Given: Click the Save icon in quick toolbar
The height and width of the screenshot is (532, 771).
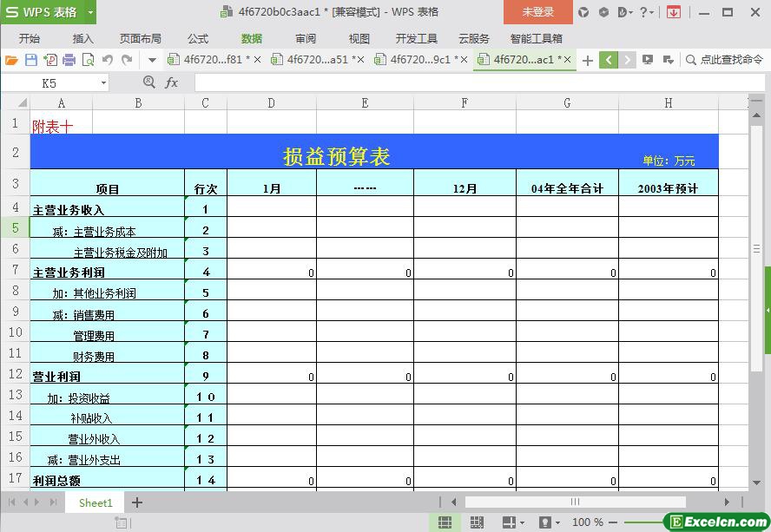Looking at the screenshot, I should (x=30, y=60).
